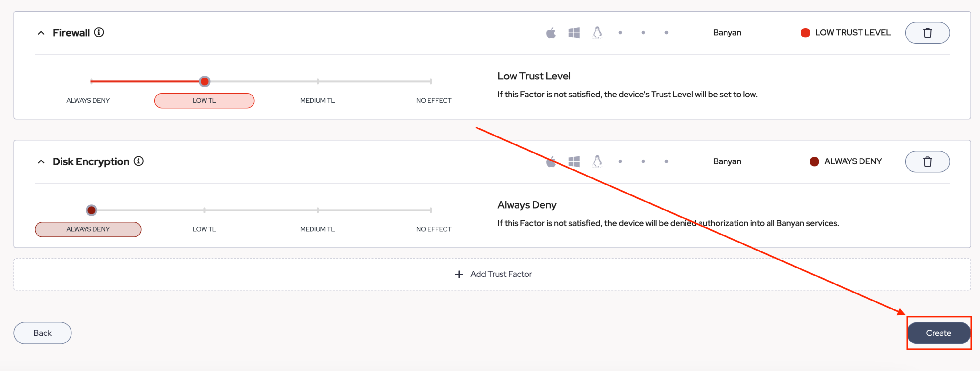Click the Windows icon in Disk Encryption row
Viewport: 980px width, 371px height.
pyautogui.click(x=574, y=161)
